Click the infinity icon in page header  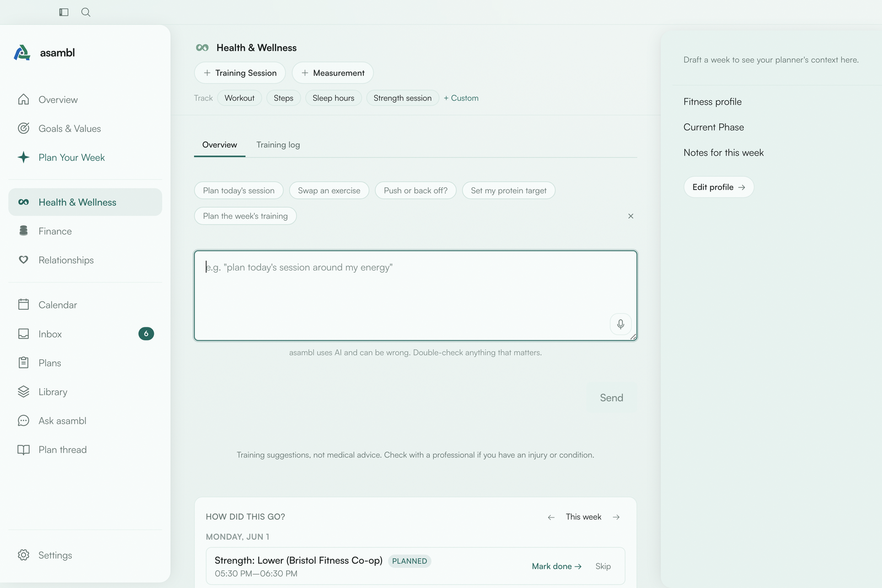202,48
